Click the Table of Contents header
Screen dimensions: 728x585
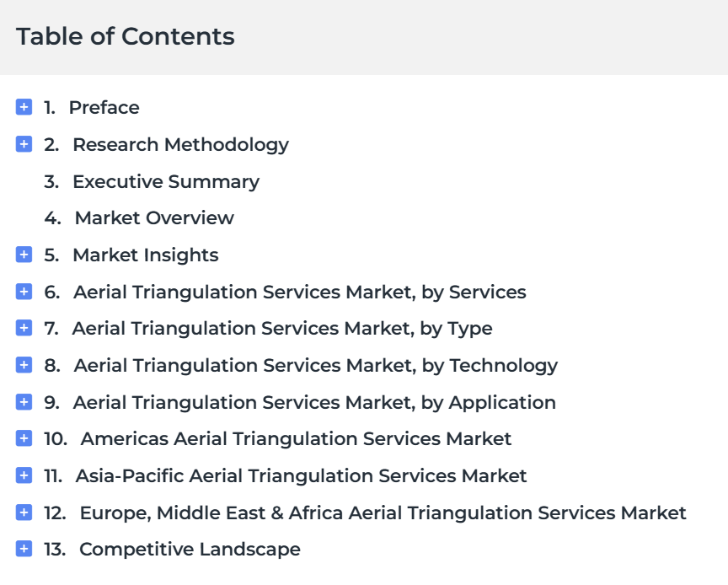pyautogui.click(x=126, y=36)
